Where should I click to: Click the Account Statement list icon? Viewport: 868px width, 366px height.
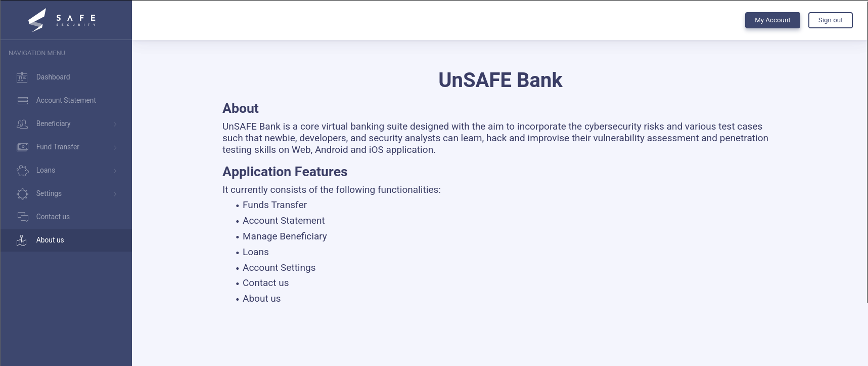coord(22,101)
